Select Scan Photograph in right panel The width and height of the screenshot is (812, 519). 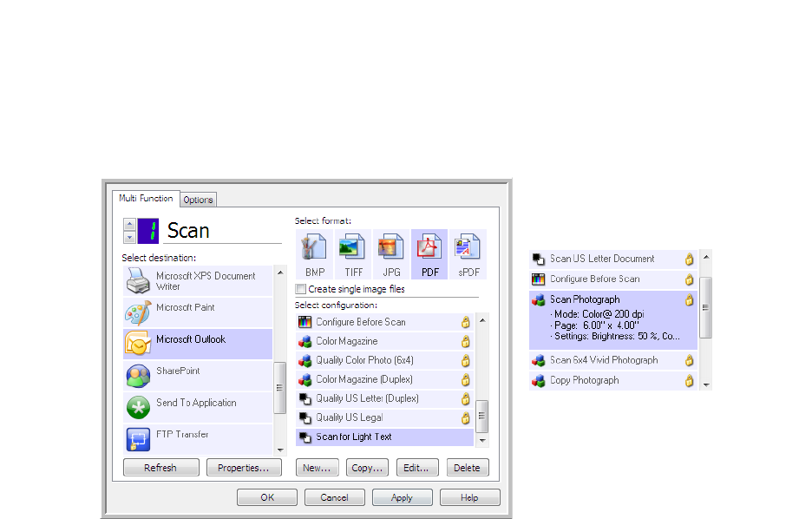[x=613, y=319]
